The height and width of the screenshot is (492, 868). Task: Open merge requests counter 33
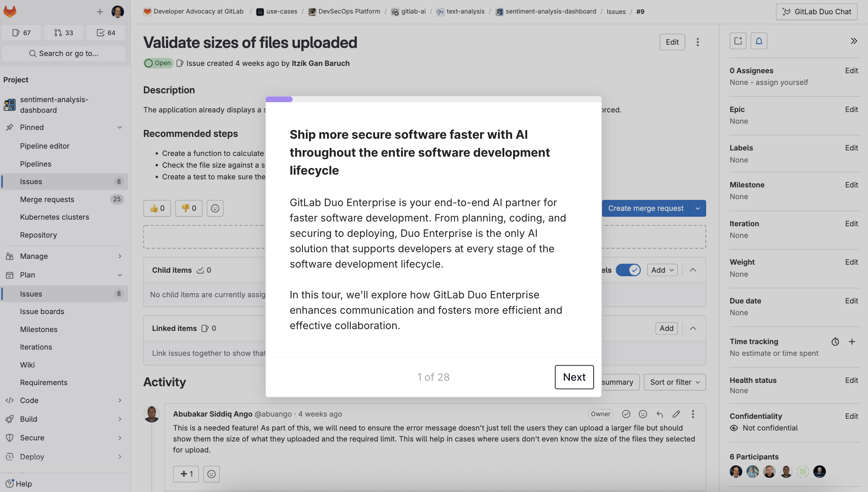(x=64, y=33)
